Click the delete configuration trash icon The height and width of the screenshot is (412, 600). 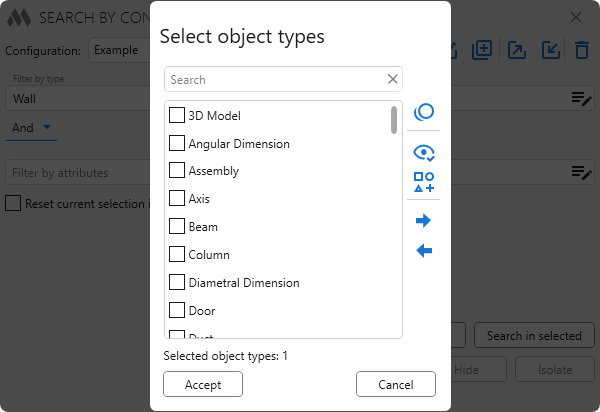point(581,50)
